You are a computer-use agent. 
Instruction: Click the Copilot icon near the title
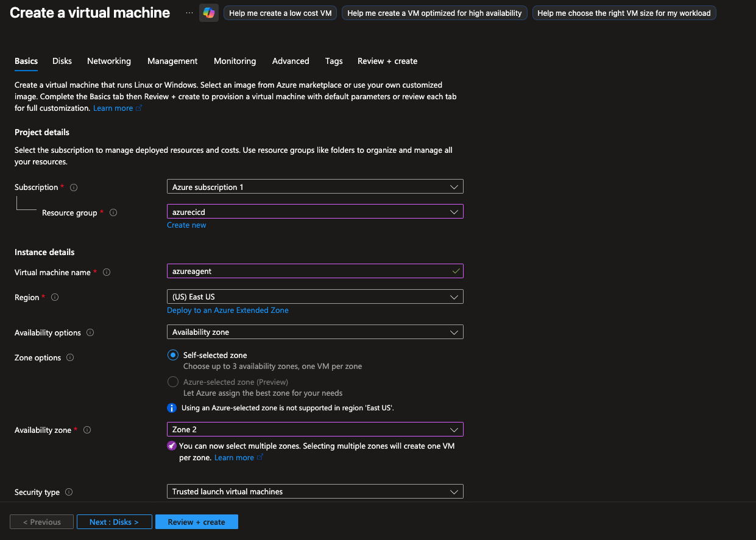tap(209, 13)
